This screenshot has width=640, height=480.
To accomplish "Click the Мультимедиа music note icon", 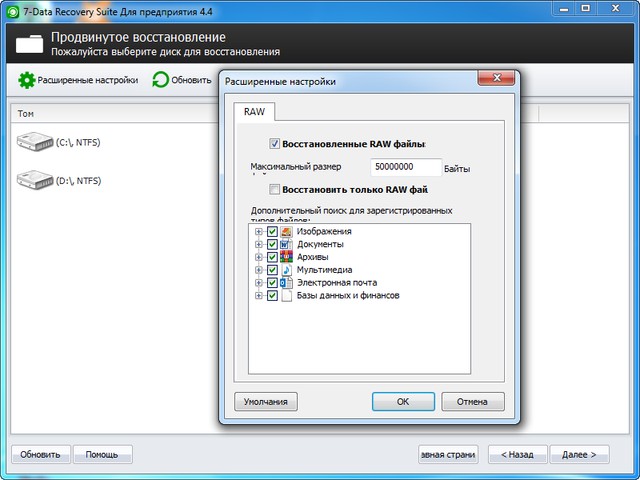I will pos(286,270).
